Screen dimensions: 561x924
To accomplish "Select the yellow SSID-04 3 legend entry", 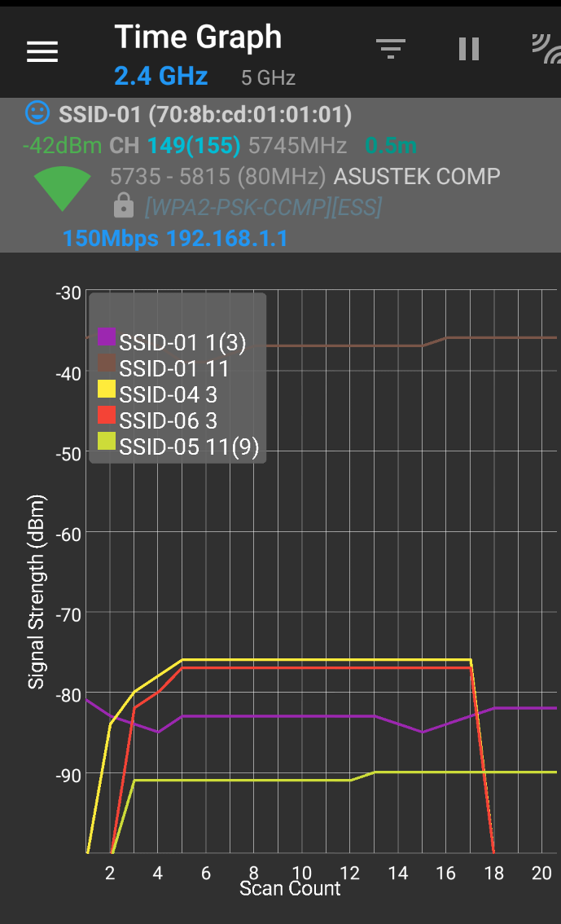I will pos(168,395).
